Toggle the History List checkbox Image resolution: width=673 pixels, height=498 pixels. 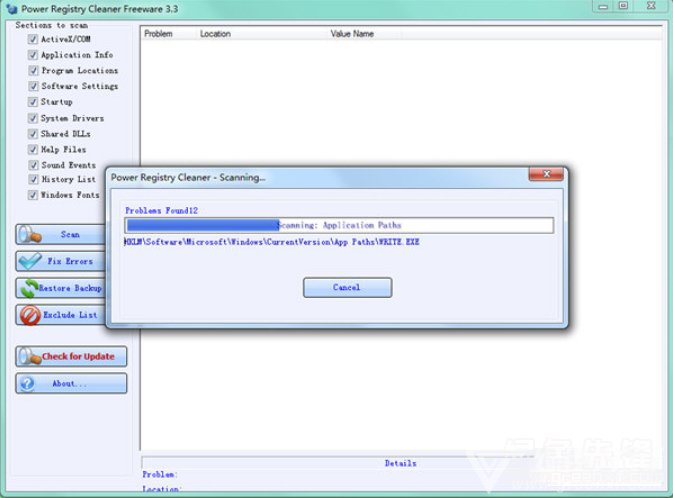click(x=33, y=179)
